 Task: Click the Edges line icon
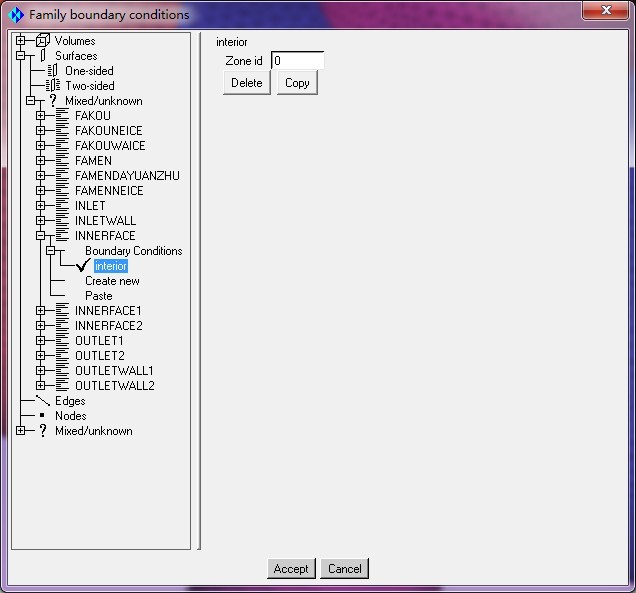coord(42,401)
